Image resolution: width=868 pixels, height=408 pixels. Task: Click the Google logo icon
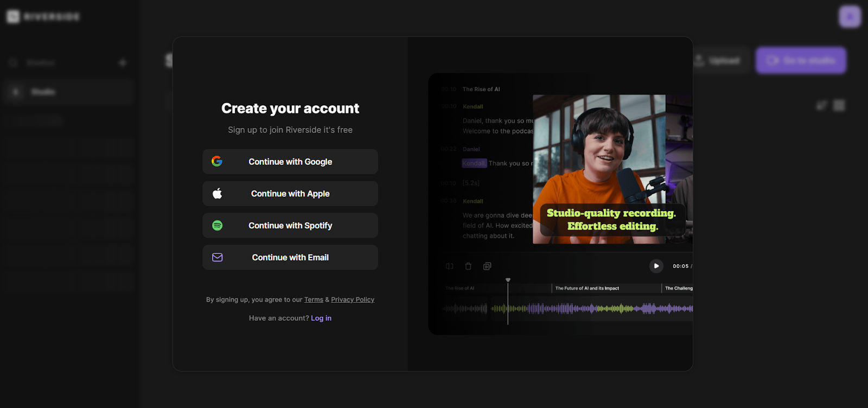pos(217,162)
